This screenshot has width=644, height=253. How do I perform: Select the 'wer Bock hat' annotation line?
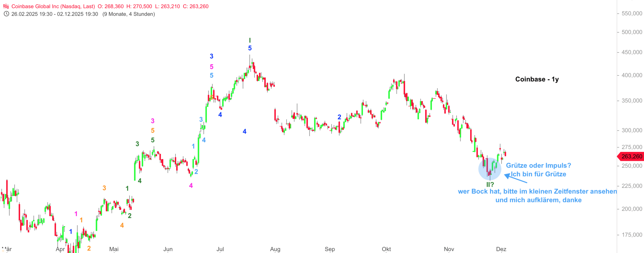coord(537,192)
